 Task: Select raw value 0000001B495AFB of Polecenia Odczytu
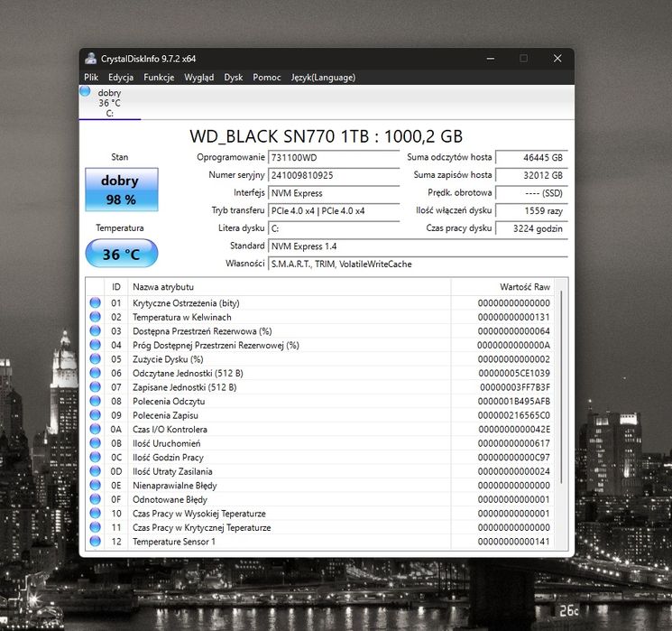514,401
